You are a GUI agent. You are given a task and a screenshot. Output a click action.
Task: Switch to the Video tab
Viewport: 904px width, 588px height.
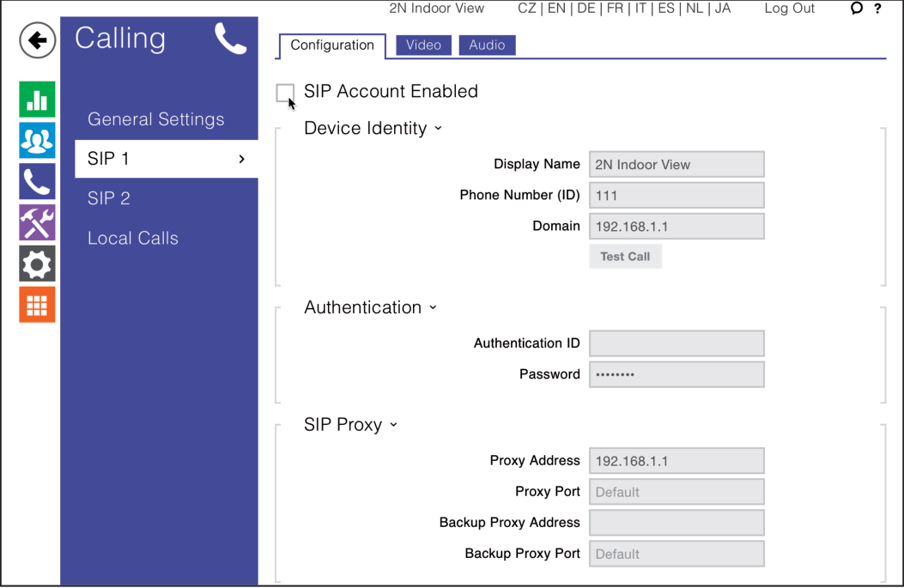point(423,45)
